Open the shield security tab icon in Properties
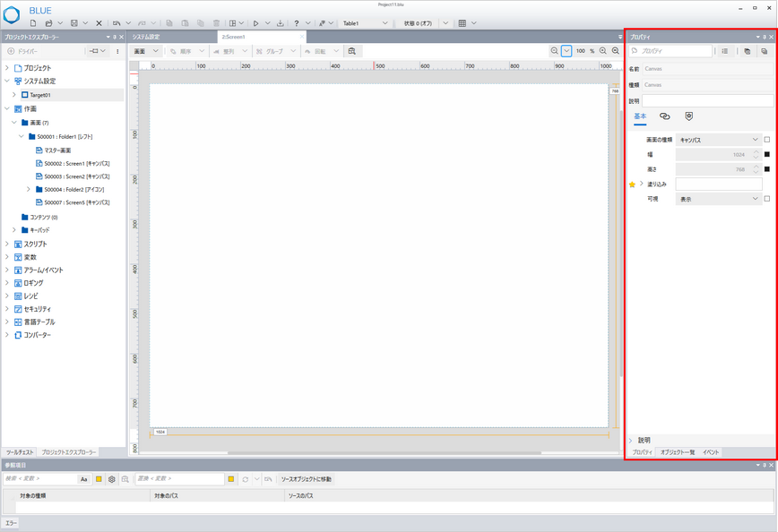Screen dimensions: 778x532 688,116
